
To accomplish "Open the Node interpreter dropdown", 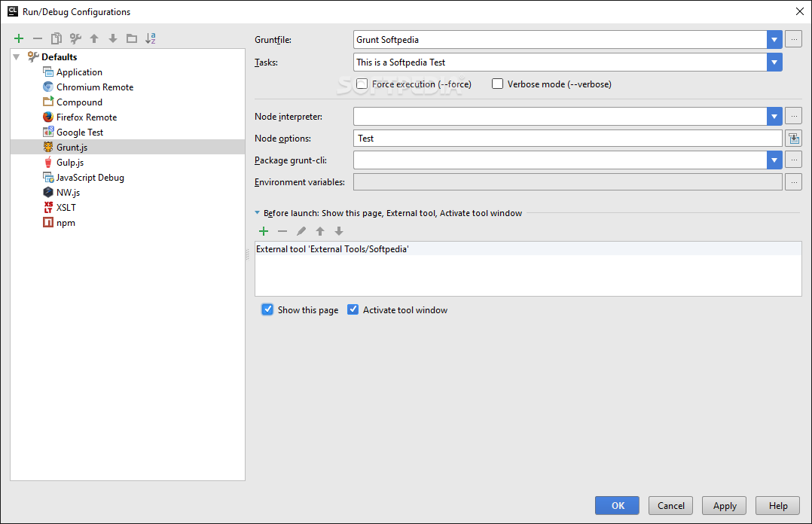I will (x=774, y=116).
